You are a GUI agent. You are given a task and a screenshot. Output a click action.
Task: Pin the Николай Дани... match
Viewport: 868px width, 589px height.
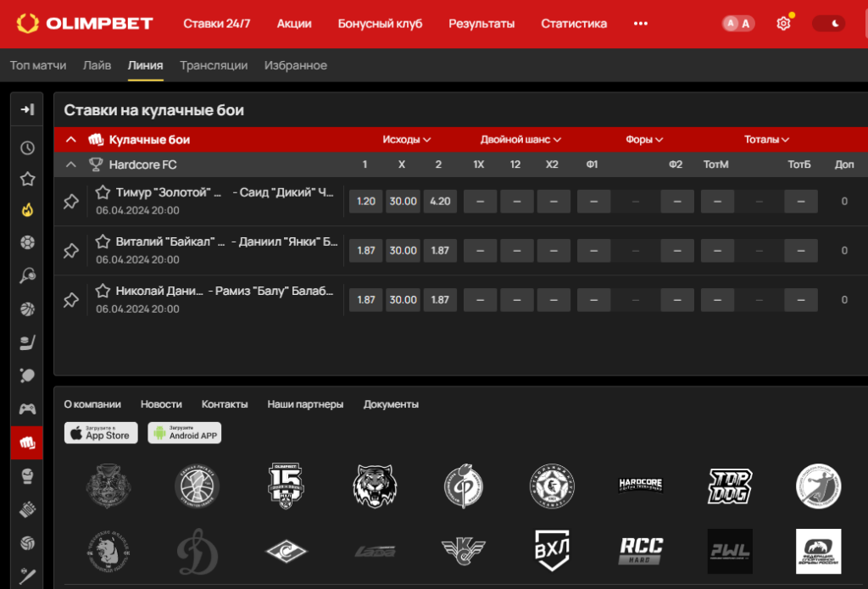(x=71, y=300)
